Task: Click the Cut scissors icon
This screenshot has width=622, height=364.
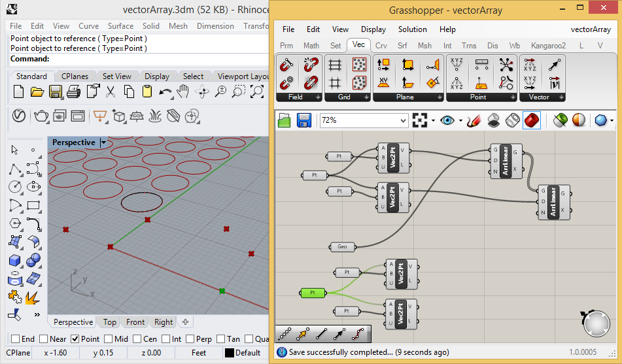Action: pos(111,92)
